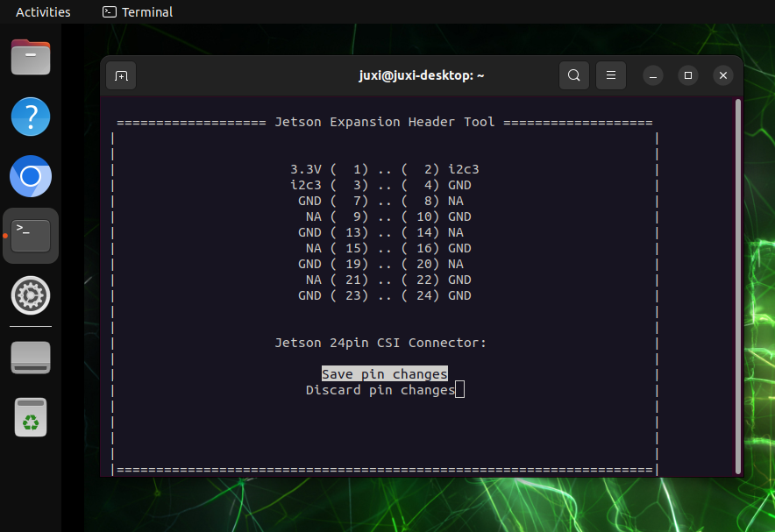Click the NA label for pin 8

pos(456,201)
